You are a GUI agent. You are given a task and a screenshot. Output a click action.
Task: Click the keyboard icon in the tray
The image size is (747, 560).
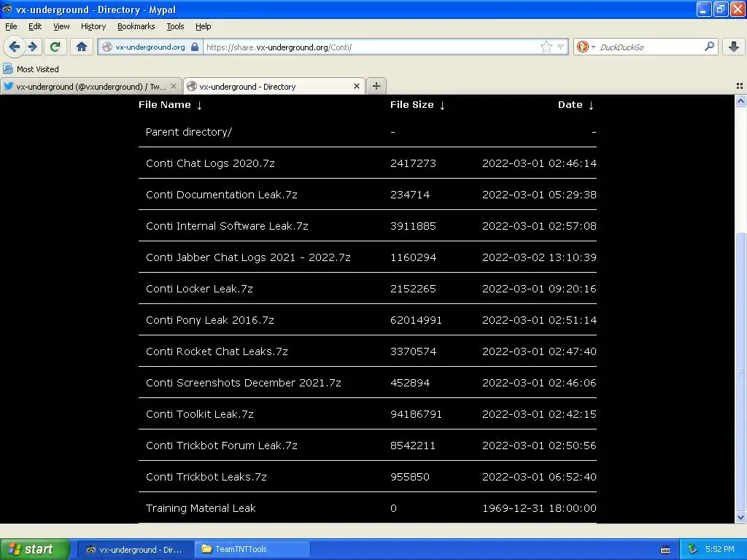665,550
